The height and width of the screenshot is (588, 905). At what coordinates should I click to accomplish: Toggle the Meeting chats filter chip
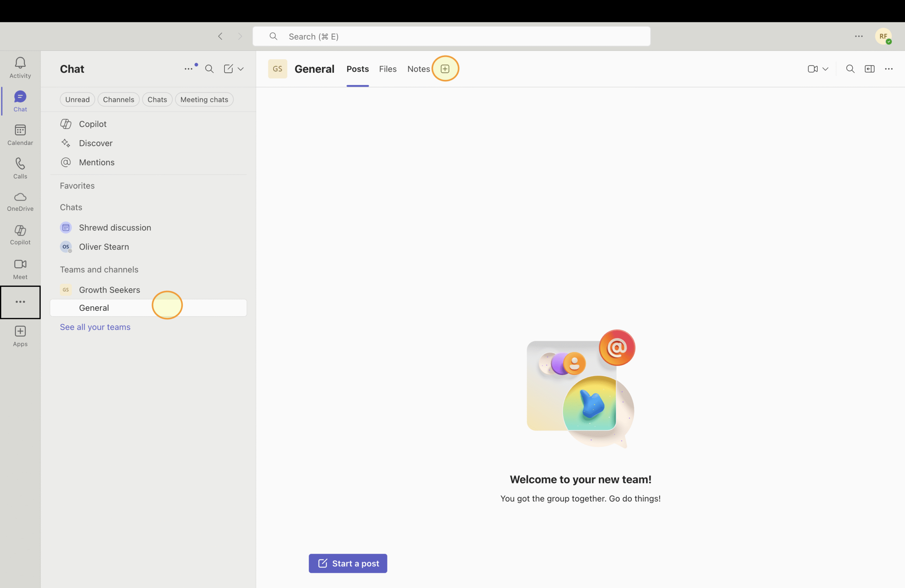(204, 100)
